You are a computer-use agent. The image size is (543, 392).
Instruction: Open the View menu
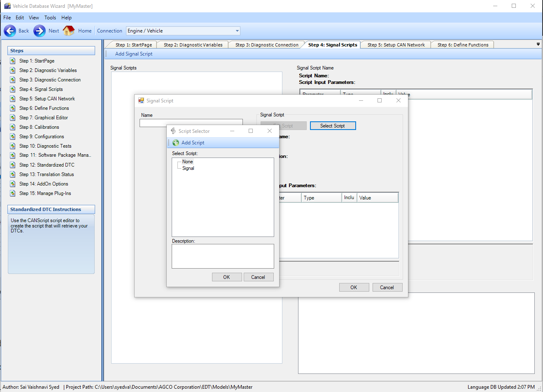tap(34, 18)
